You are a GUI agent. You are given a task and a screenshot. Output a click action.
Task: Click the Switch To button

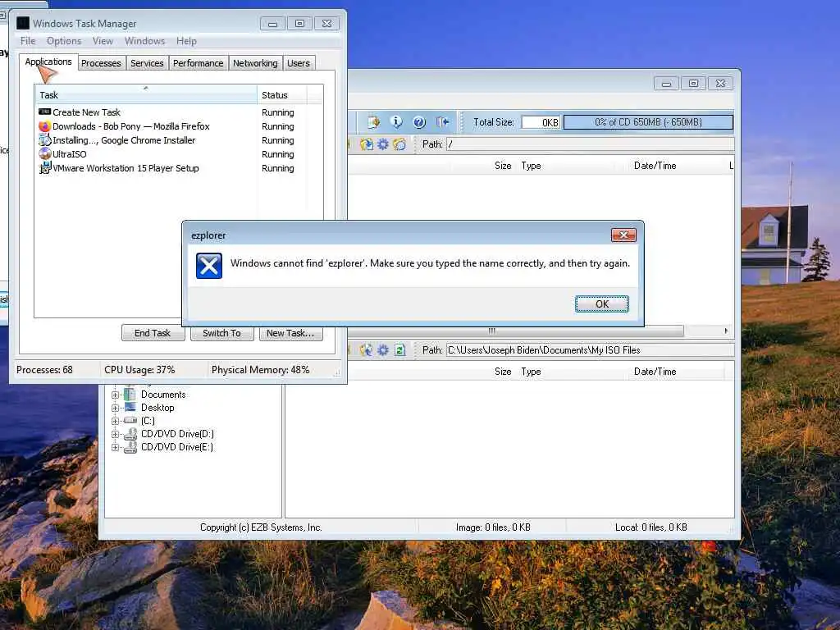tap(221, 333)
